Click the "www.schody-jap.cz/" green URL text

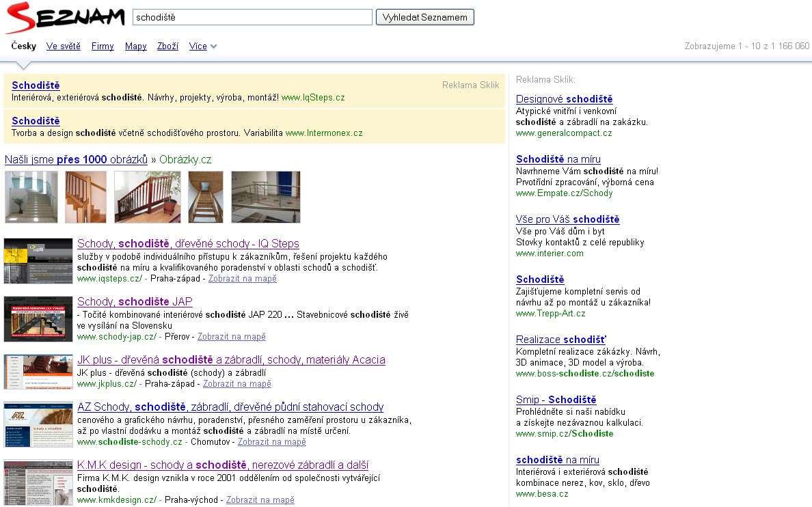pos(116,337)
